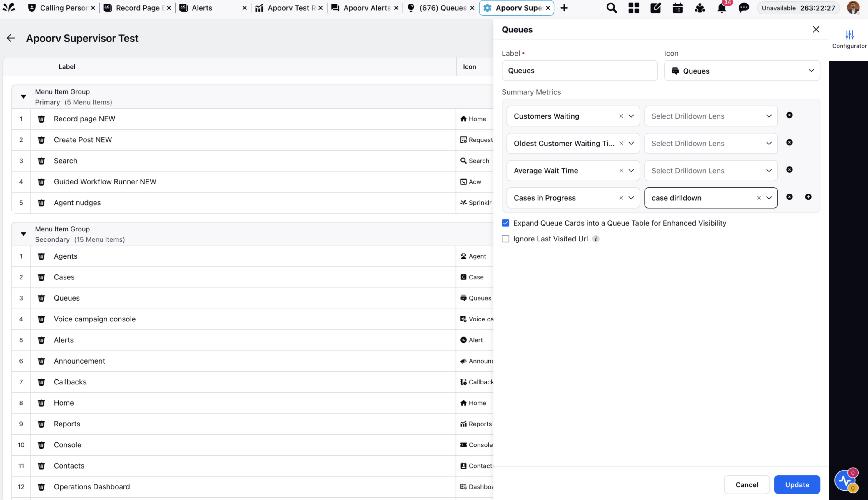Click trash icon for Queues row
Image resolution: width=868 pixels, height=500 pixels.
41,298
